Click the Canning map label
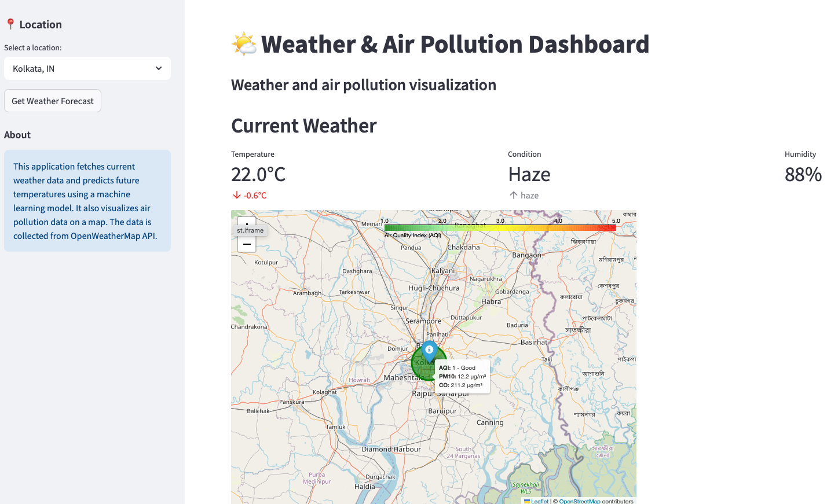 pyautogui.click(x=490, y=422)
